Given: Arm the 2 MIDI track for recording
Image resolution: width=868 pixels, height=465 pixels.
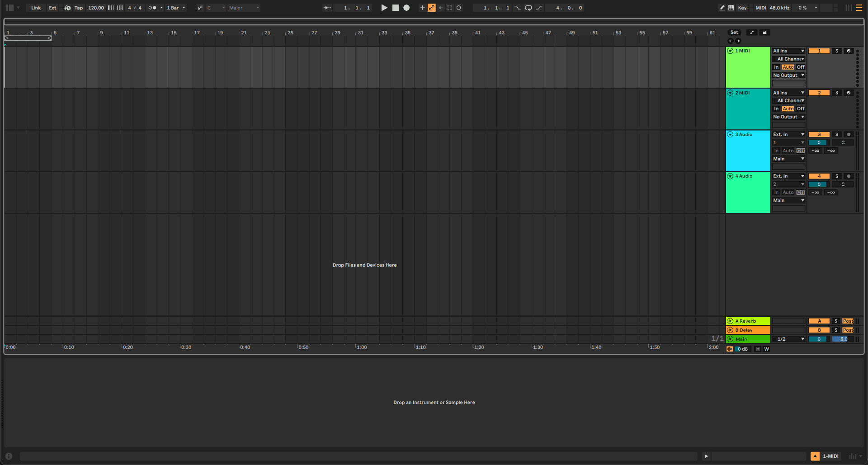Looking at the screenshot, I should tap(849, 93).
